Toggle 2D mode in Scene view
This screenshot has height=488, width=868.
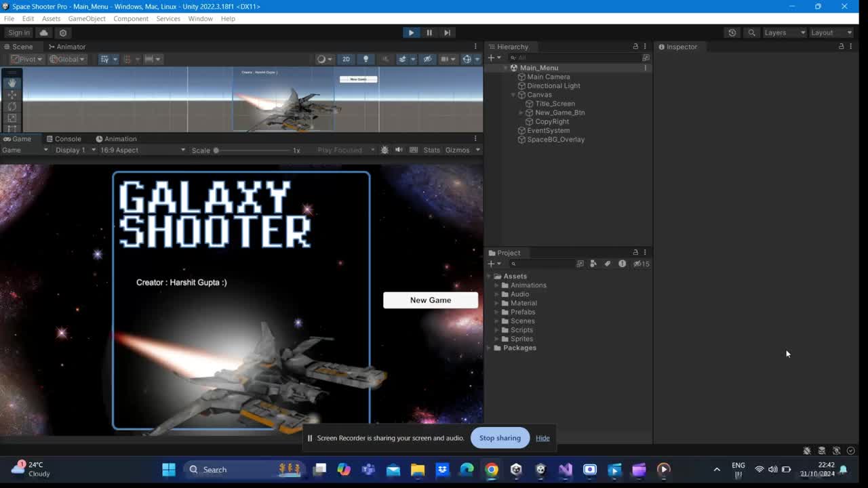point(346,59)
